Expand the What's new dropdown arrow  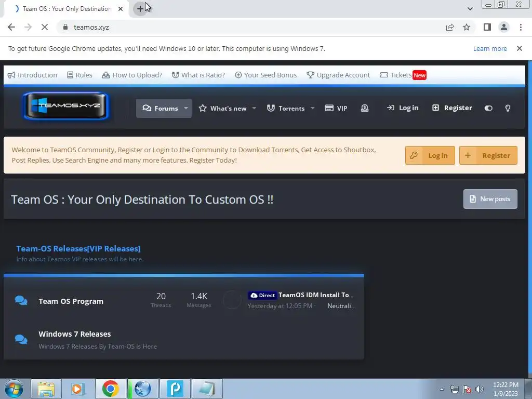point(254,108)
